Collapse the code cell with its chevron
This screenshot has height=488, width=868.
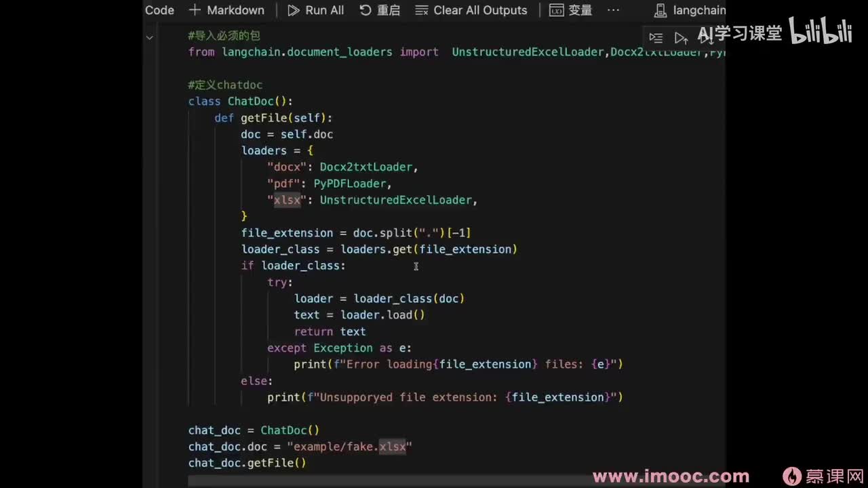(150, 37)
